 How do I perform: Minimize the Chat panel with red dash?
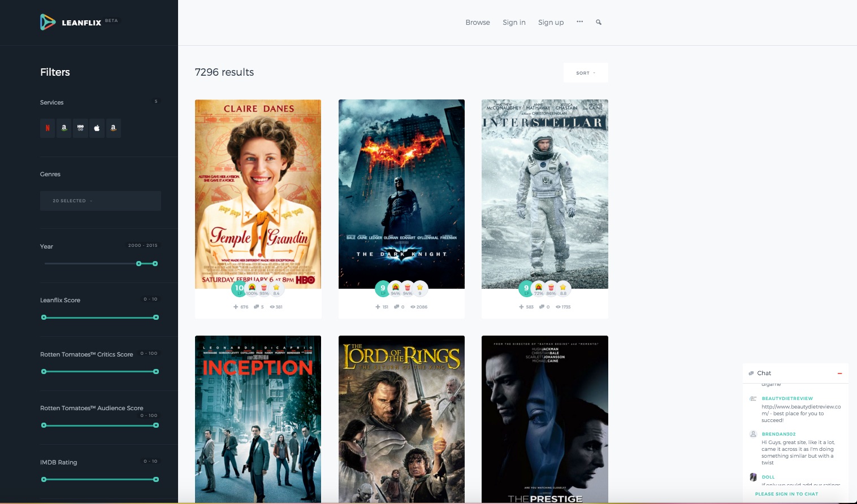(839, 373)
